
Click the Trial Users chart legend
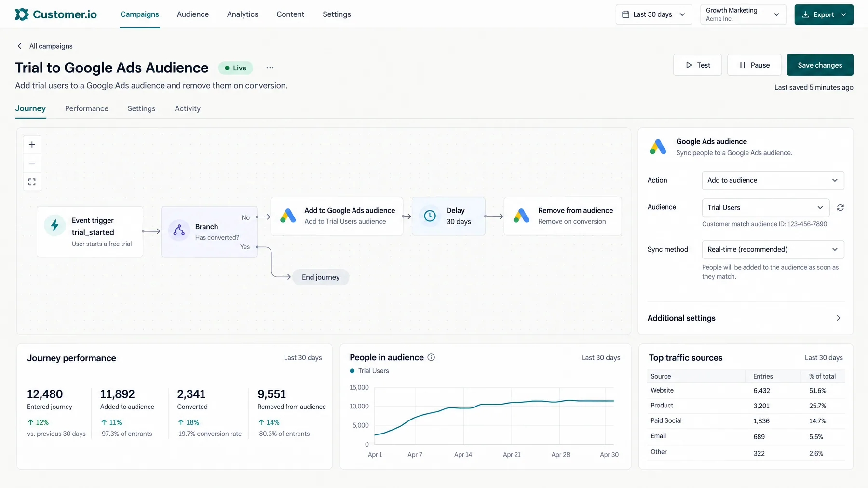[369, 371]
